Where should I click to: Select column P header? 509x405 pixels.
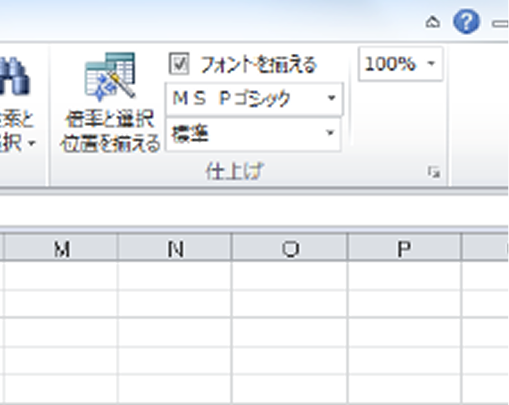click(404, 248)
